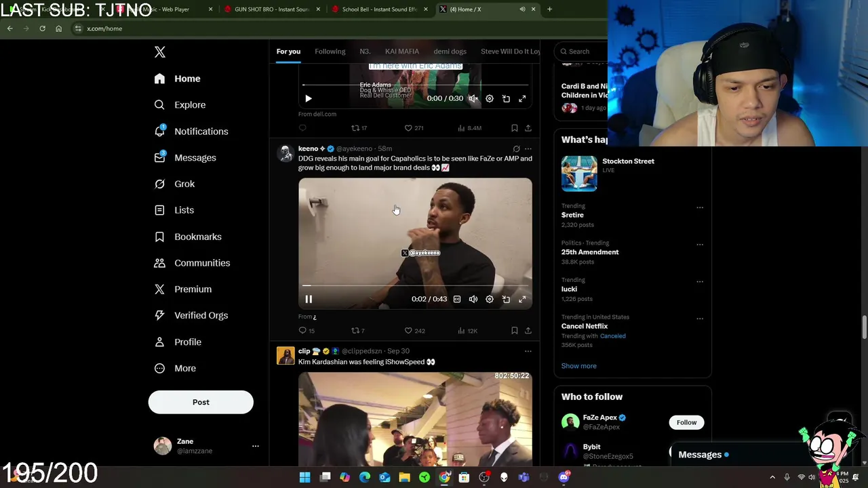Follow FaZe Apex
Viewport: 868px width, 488px height.
[x=686, y=423]
